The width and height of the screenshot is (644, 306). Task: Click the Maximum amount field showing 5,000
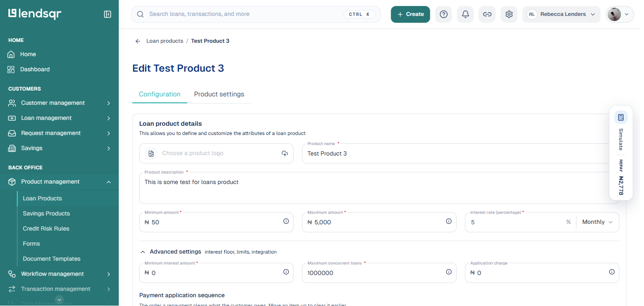(379, 222)
